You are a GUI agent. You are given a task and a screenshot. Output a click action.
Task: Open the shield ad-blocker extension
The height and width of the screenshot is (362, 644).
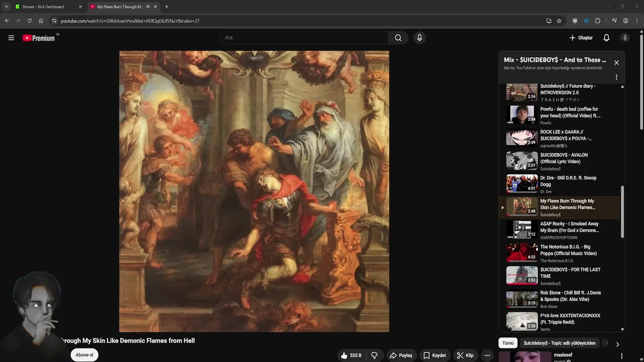(x=575, y=21)
